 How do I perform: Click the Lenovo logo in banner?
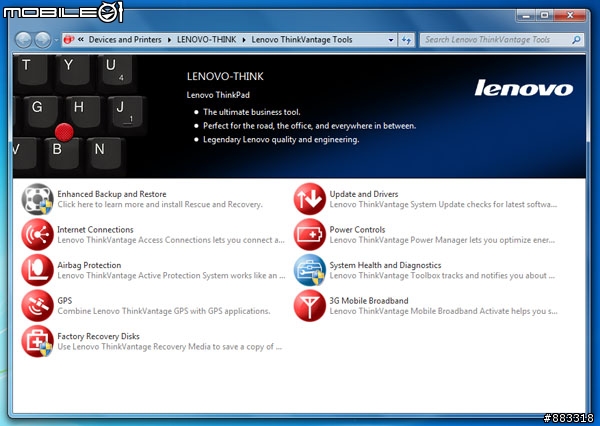523,88
